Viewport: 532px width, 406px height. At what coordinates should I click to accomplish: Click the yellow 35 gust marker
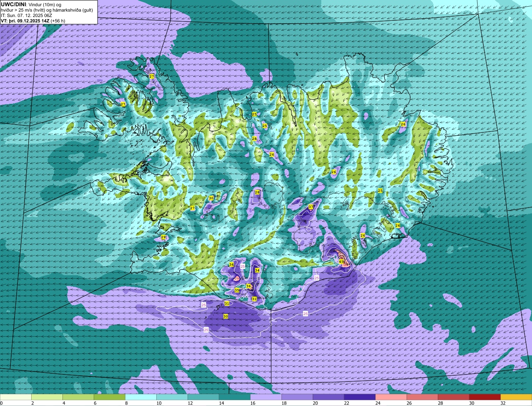coord(237,290)
